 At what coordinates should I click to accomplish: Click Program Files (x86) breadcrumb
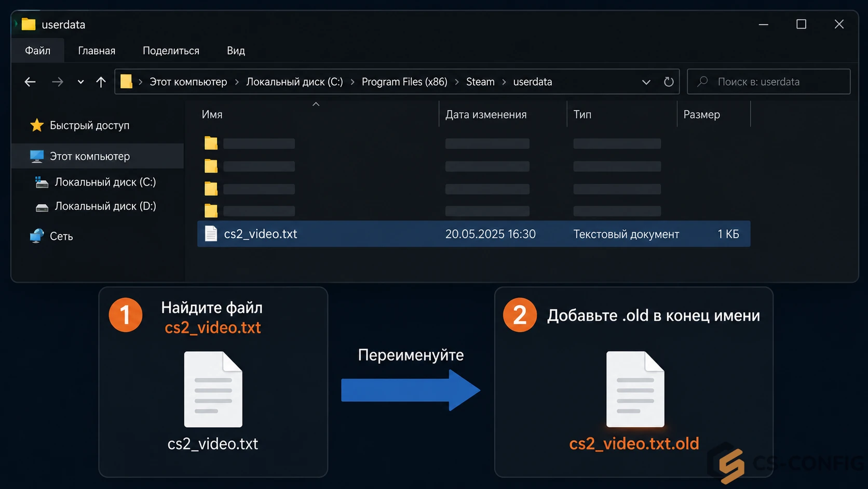pos(404,82)
